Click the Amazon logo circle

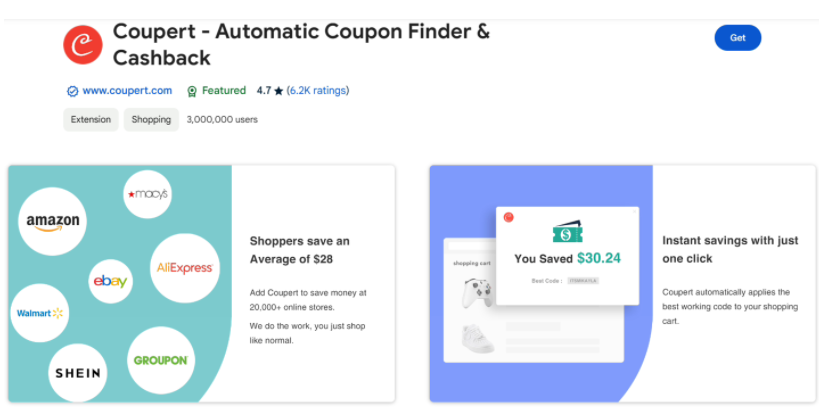[x=52, y=221]
